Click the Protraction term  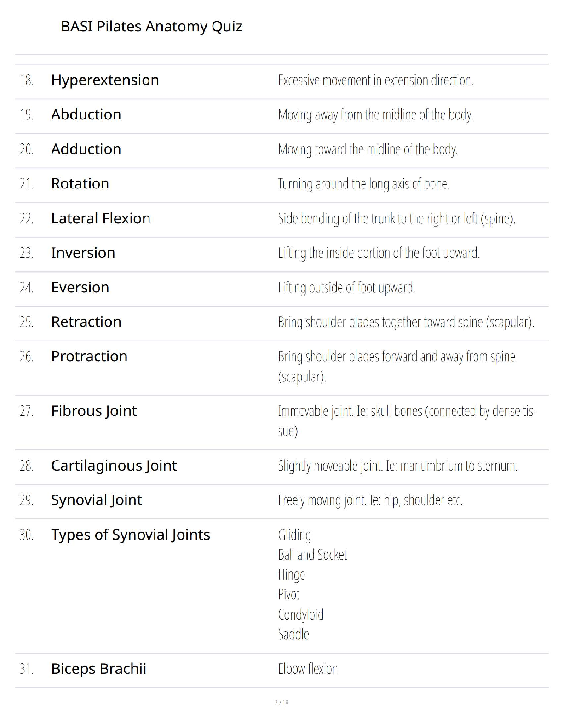point(89,356)
